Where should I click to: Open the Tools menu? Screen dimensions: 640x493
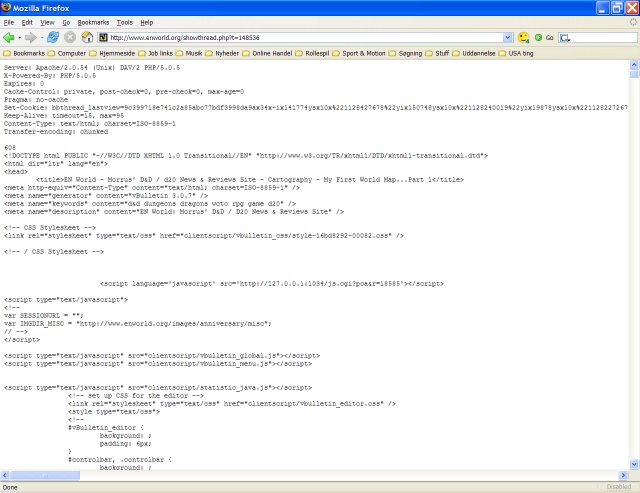[x=124, y=22]
